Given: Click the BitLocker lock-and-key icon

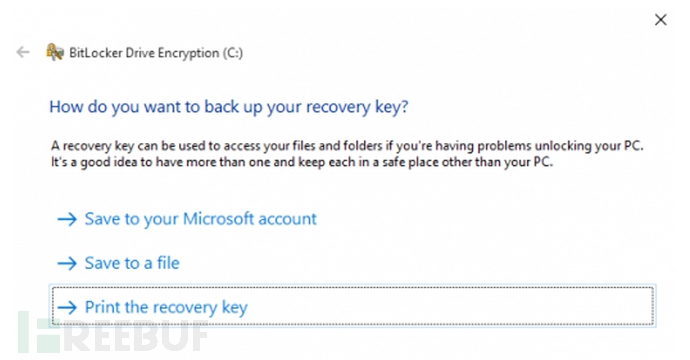Looking at the screenshot, I should [x=55, y=52].
